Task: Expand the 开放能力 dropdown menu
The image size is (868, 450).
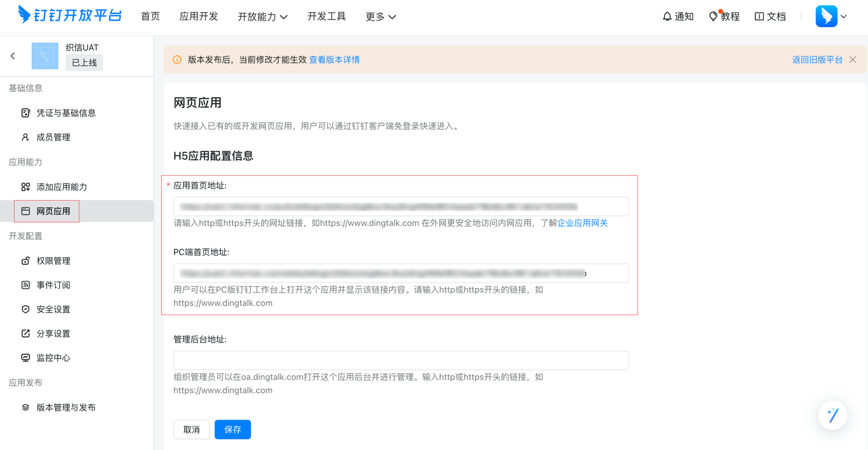Action: [x=263, y=16]
